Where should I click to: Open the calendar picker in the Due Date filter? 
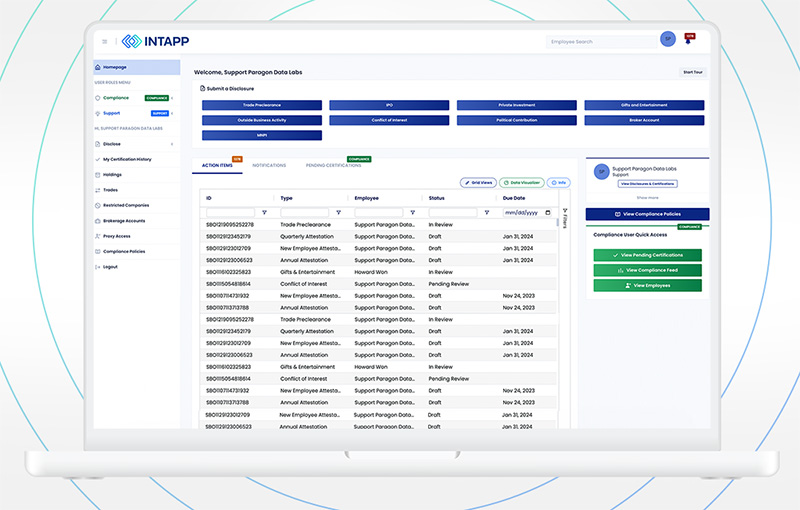point(548,212)
